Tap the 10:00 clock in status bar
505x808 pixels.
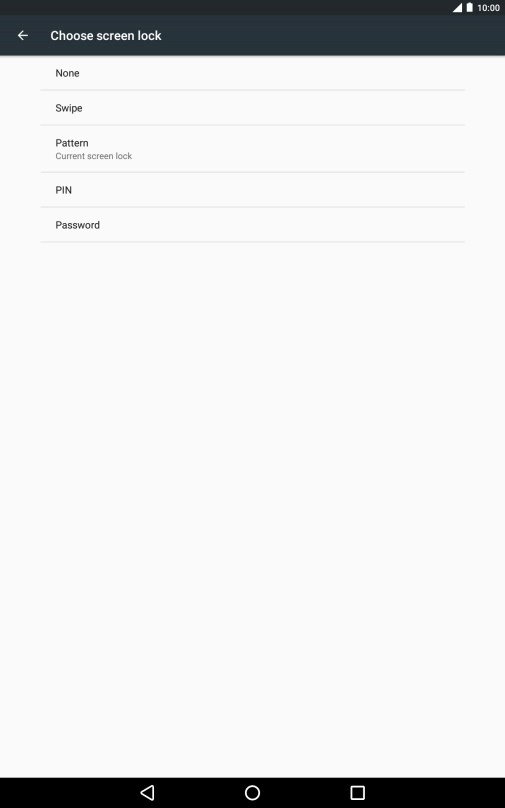click(489, 8)
